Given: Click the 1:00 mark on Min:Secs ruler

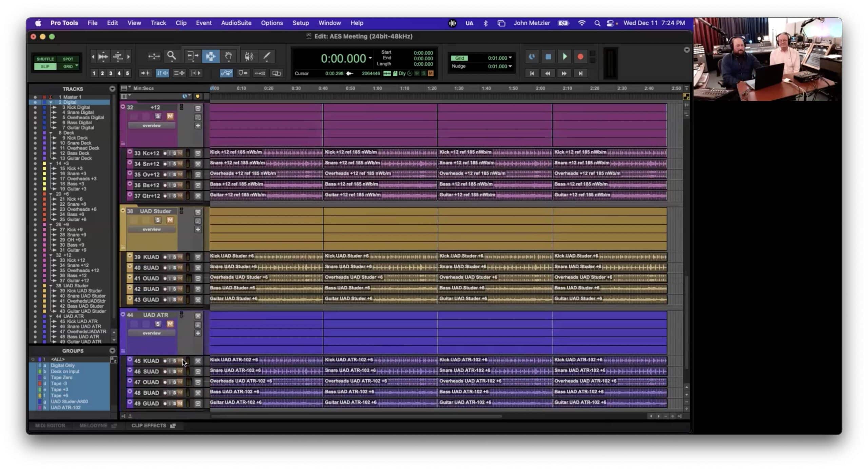Looking at the screenshot, I should [377, 88].
